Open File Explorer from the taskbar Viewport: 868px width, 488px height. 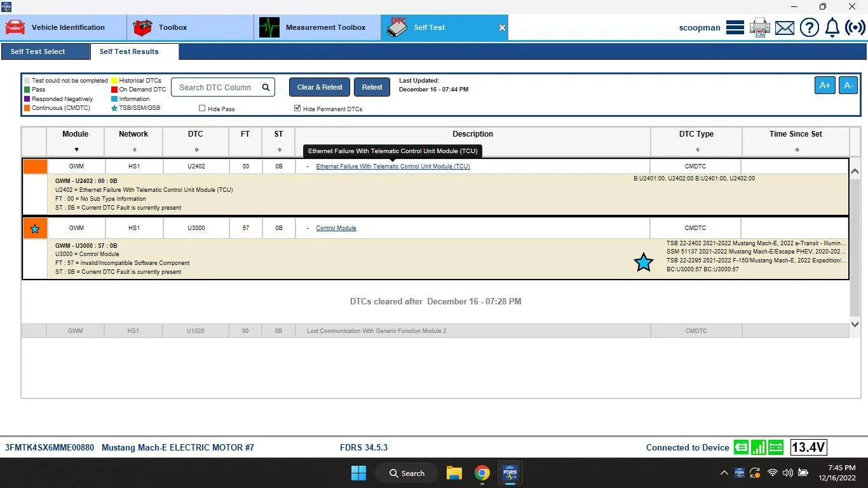pos(454,473)
